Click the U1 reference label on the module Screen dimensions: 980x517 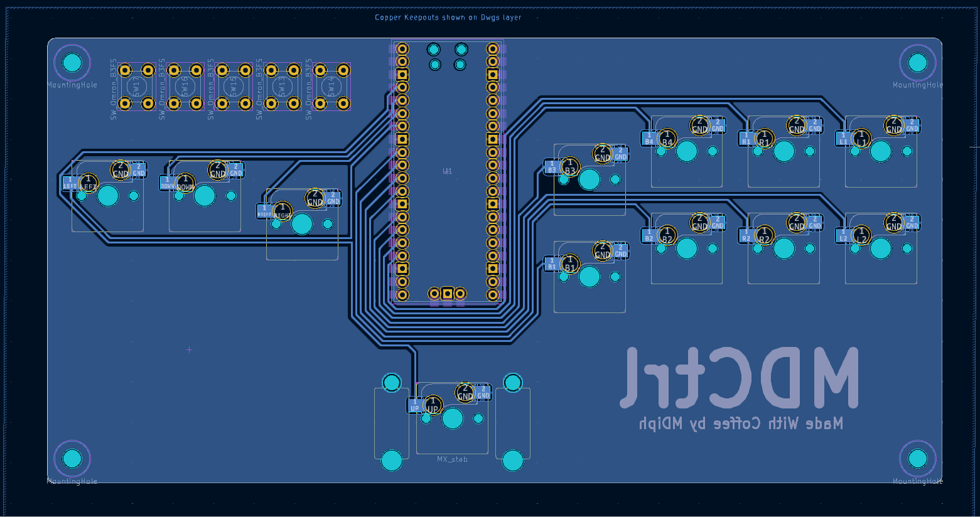[x=447, y=171]
